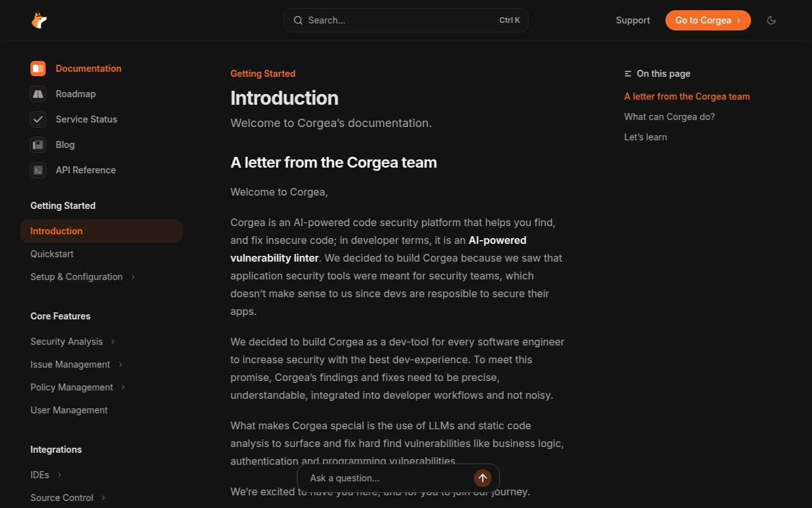This screenshot has width=812, height=508.
Task: Click the Roadmap road icon
Action: tap(38, 94)
